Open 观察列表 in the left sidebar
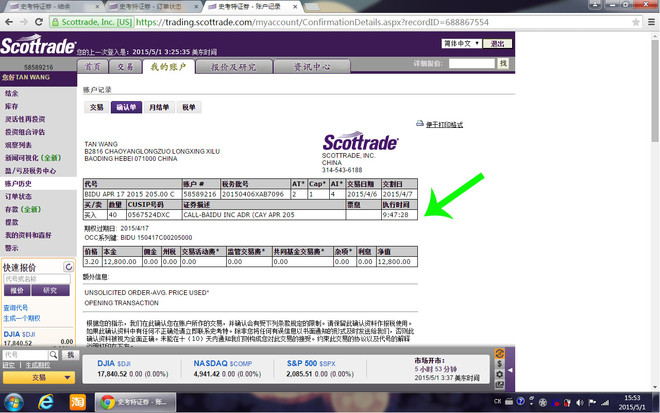 [18, 145]
